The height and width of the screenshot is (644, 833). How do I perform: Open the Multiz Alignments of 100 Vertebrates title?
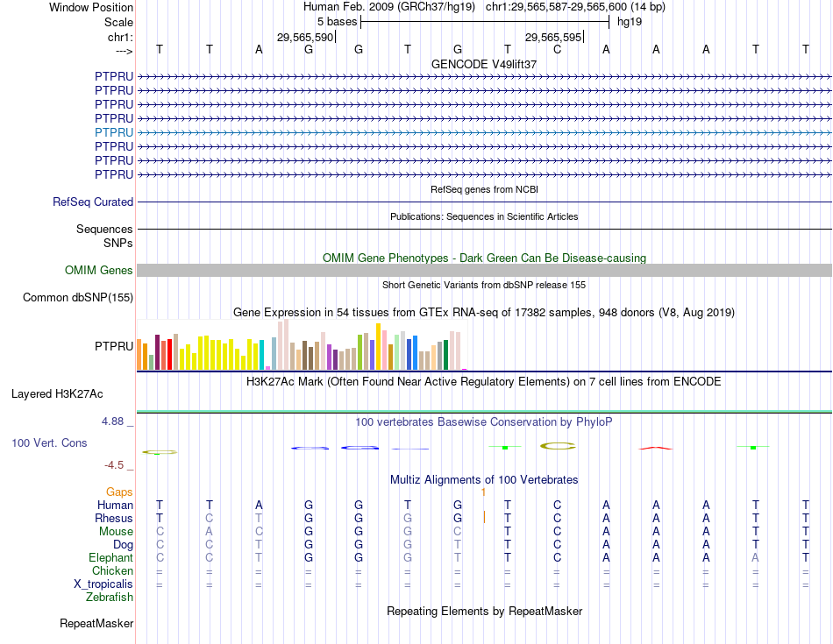[484, 480]
